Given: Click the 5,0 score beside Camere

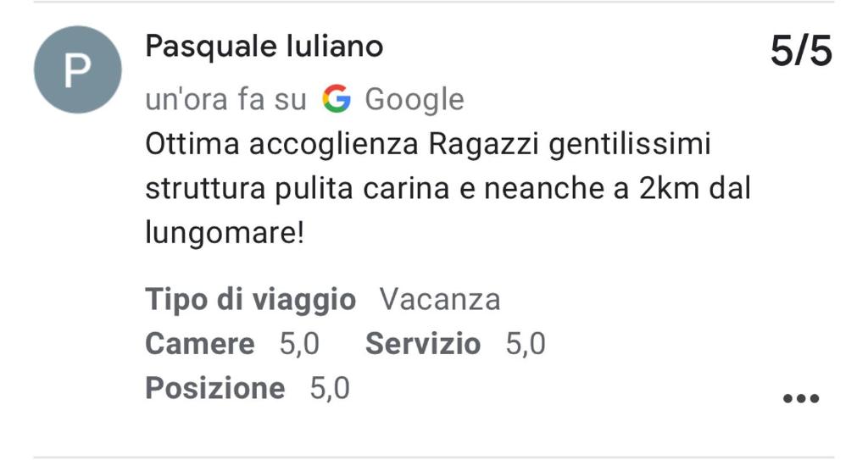Looking at the screenshot, I should (299, 344).
